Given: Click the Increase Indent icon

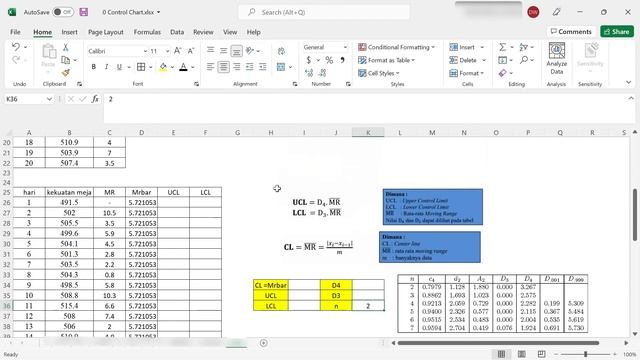Looking at the screenshot, I should click(x=262, y=67).
